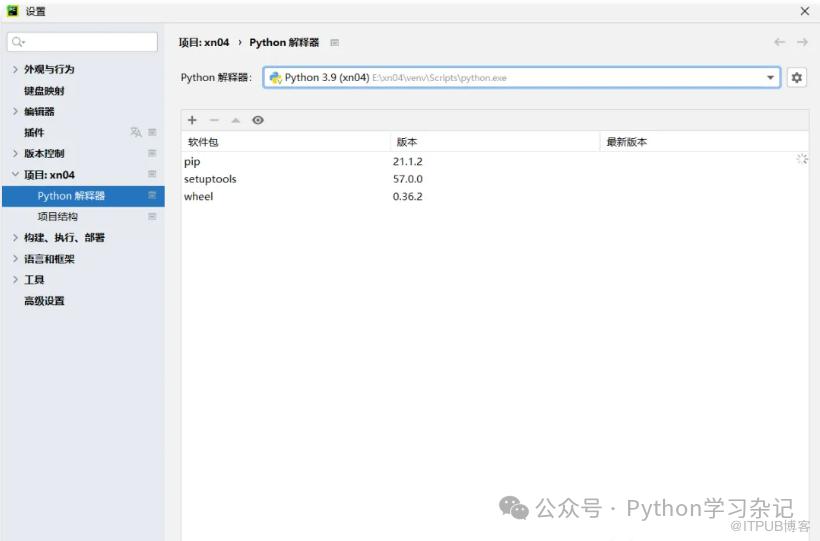Open the Python interpreter dropdown
Image resolution: width=820 pixels, height=541 pixels.
(771, 78)
